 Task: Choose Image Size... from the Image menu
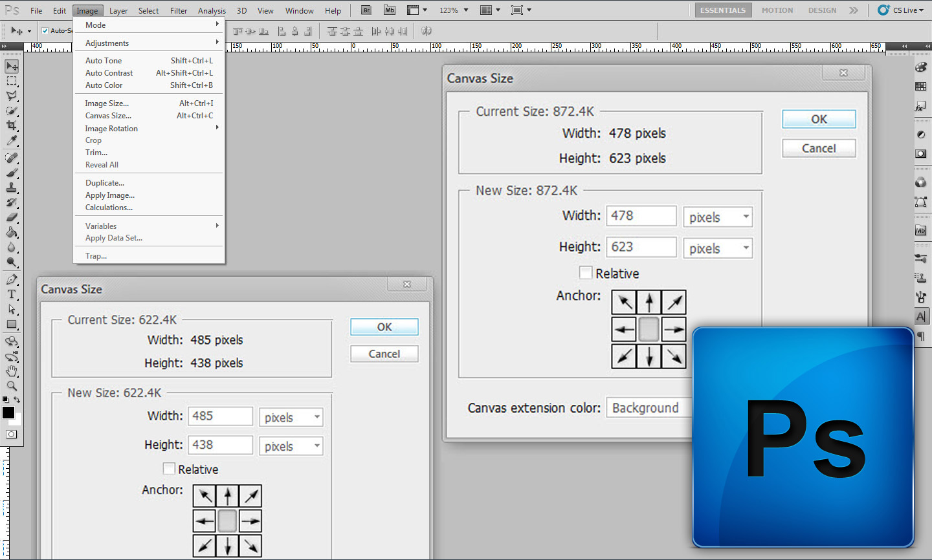pyautogui.click(x=149, y=103)
